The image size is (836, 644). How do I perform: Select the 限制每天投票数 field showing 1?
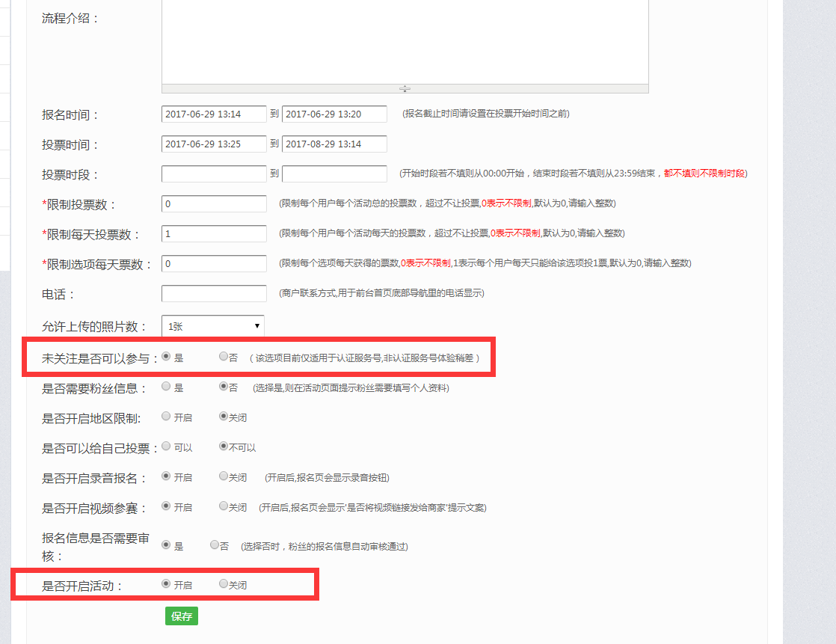click(x=213, y=233)
